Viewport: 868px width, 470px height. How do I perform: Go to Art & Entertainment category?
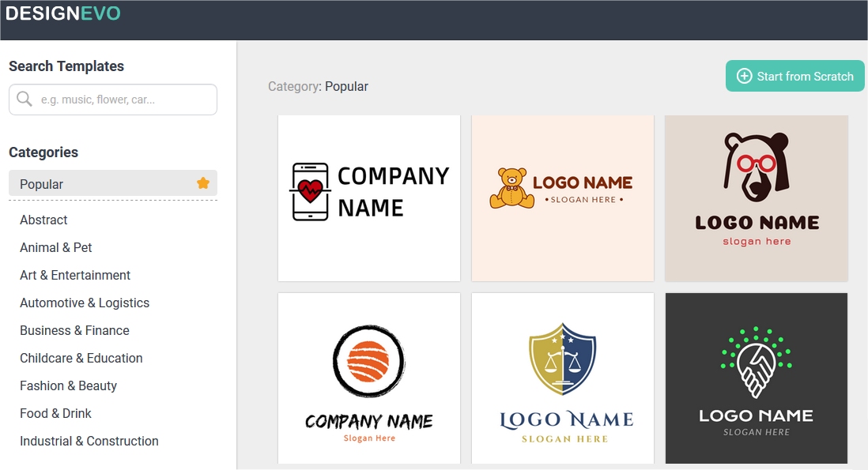(x=75, y=275)
